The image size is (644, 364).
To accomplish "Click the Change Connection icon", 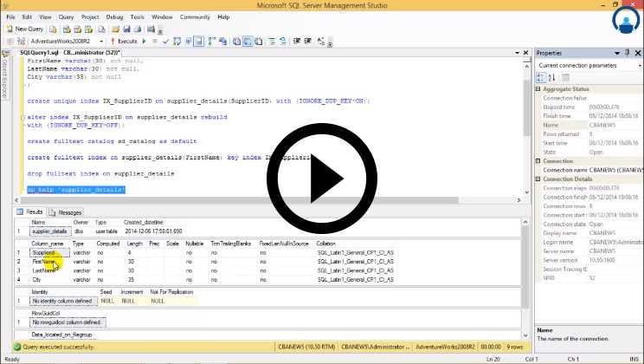I will pos(22,41).
